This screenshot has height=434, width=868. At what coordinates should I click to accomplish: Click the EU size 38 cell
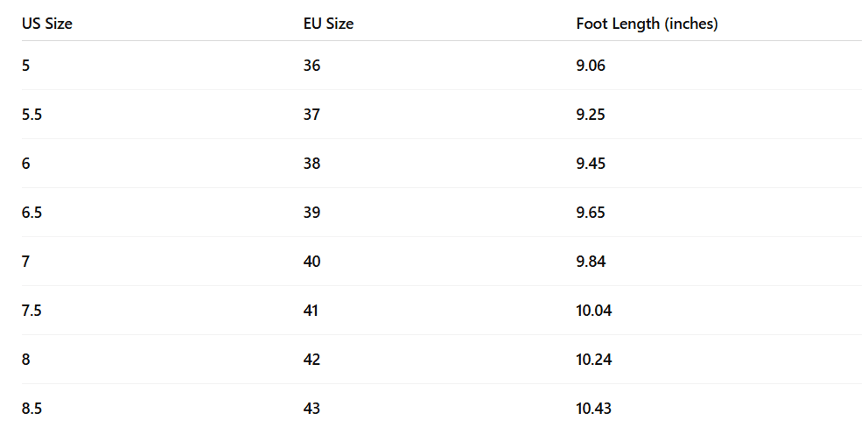[x=312, y=163]
